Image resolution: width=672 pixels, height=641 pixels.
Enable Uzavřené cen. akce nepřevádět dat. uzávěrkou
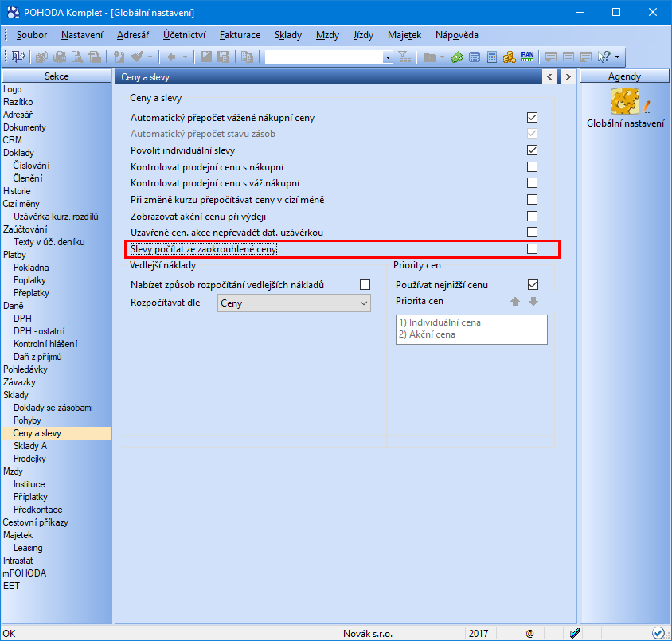[x=533, y=233]
